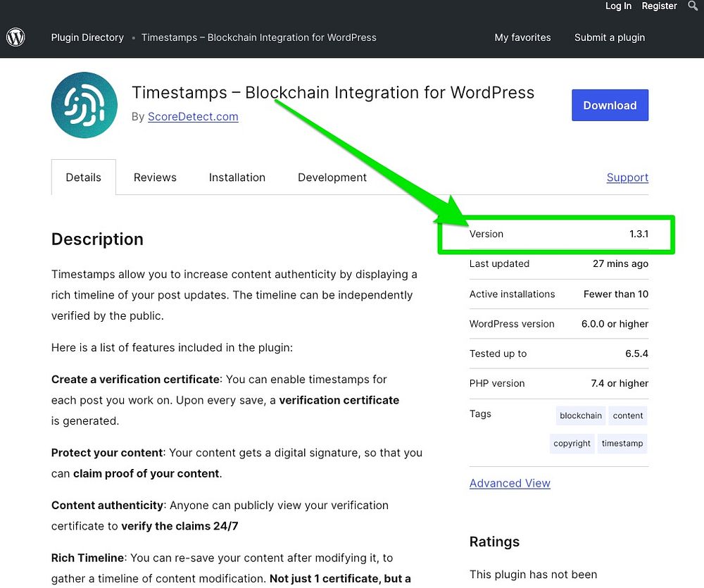Click the content tag

(x=628, y=415)
